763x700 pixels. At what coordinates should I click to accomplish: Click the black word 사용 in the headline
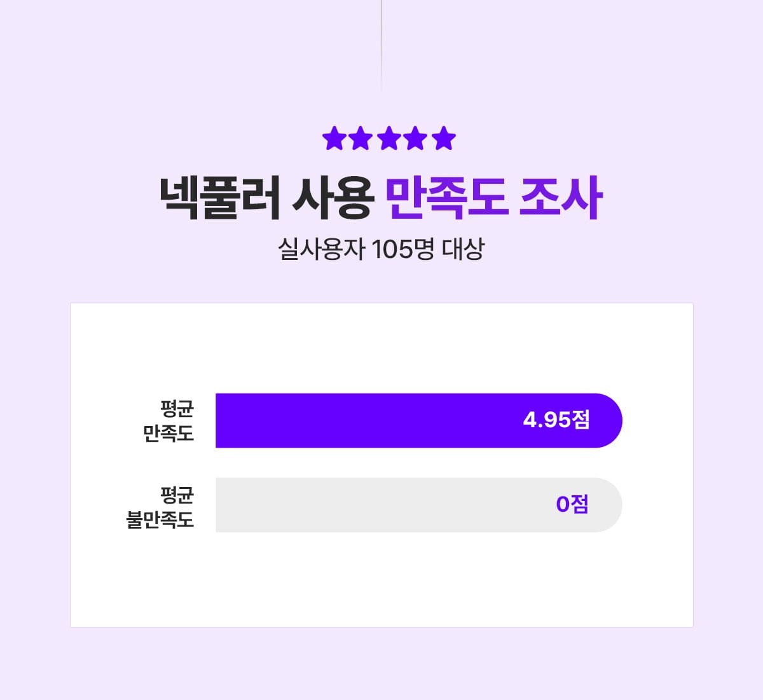[333, 197]
